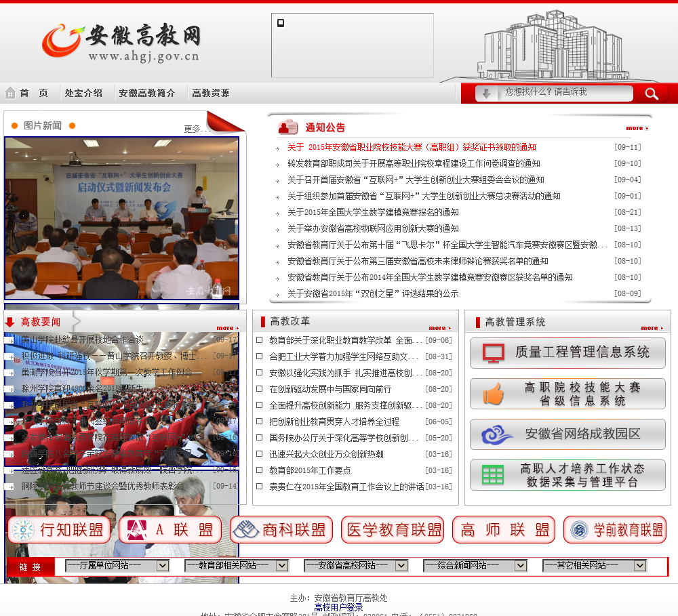Open article 安徽以强化实践为抓手 扎实推进高校创
The image size is (678, 616).
pyautogui.click(x=346, y=373)
